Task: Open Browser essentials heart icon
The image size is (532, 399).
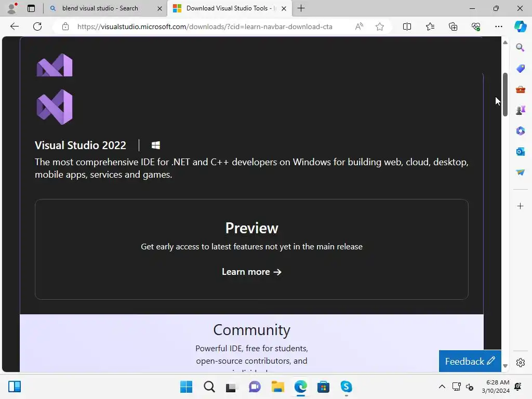Action: (x=476, y=26)
